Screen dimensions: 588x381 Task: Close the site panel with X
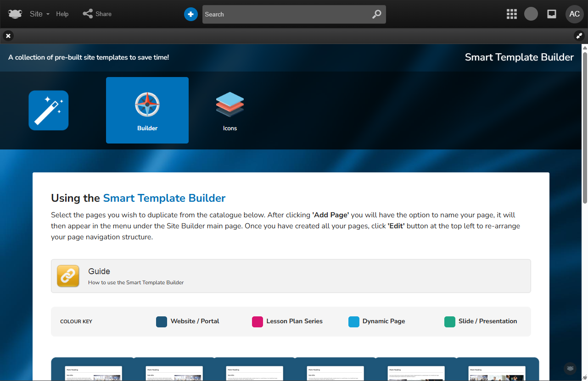click(x=8, y=36)
